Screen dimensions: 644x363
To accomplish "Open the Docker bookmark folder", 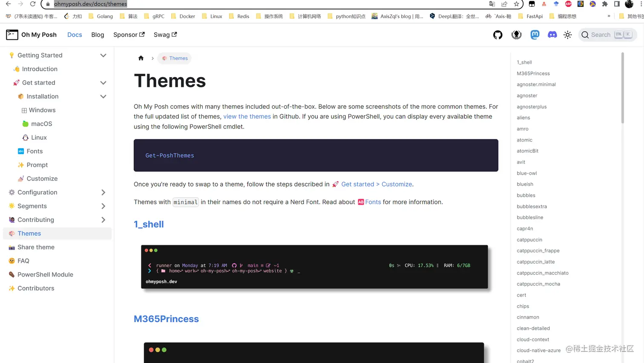I will (x=183, y=16).
